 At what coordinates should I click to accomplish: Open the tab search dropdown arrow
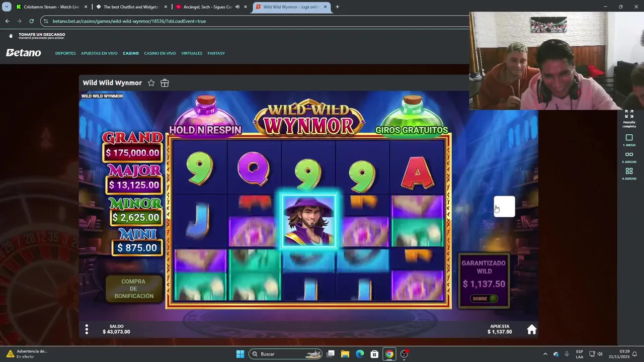[x=7, y=7]
